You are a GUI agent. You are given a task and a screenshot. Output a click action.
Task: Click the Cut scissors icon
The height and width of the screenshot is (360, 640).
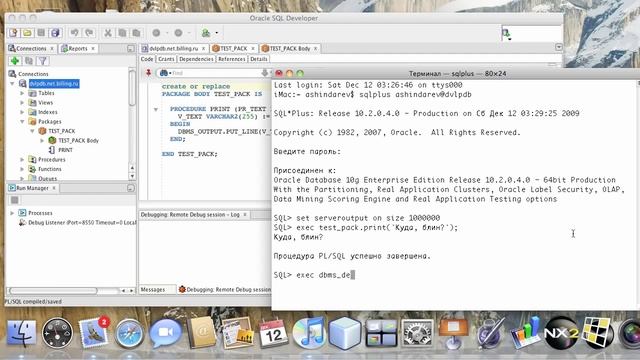coord(108,33)
